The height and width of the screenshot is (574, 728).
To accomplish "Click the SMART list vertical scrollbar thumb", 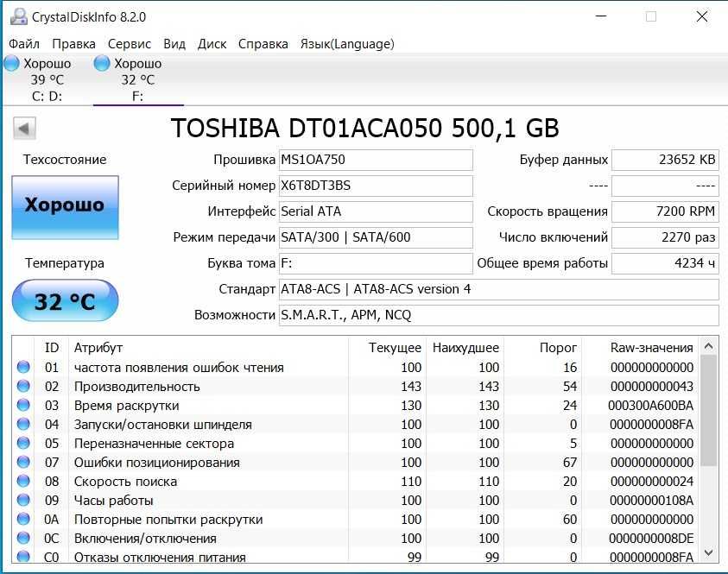I will pos(708,411).
